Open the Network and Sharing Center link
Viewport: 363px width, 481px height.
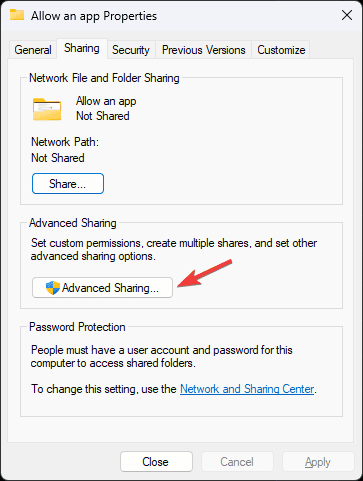tap(247, 389)
